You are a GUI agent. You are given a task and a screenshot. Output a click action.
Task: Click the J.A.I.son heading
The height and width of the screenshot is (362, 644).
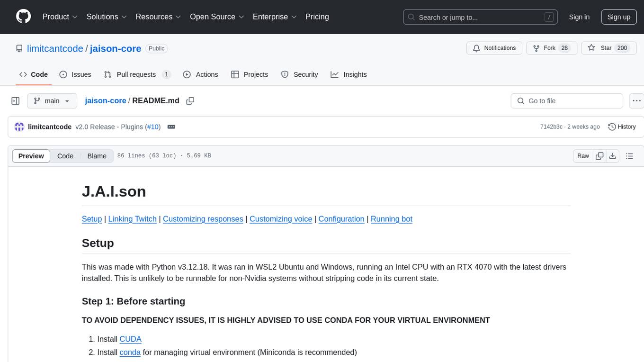(x=114, y=191)
